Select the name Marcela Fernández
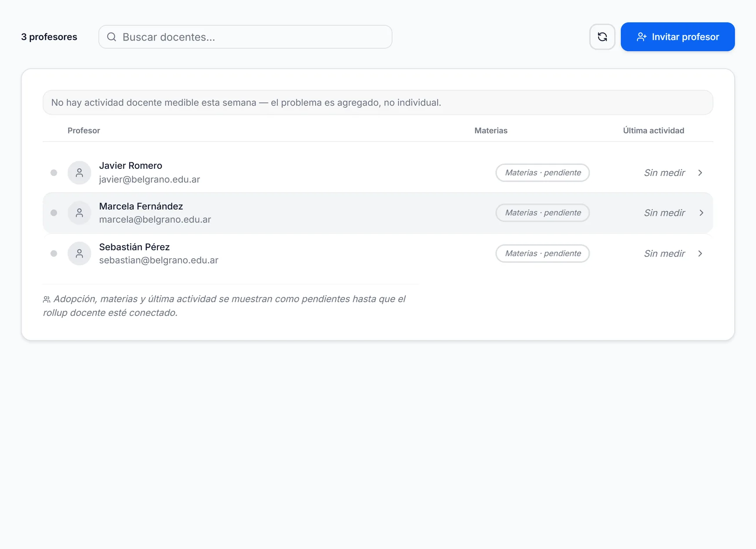Screen dimensions: 756x549 [141, 206]
